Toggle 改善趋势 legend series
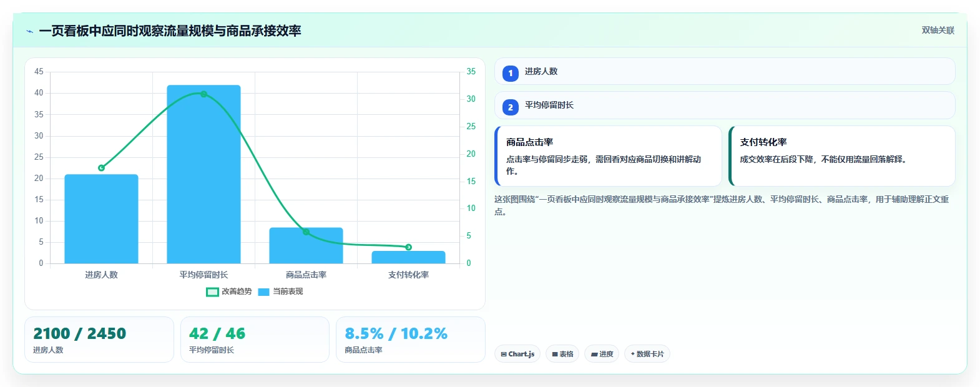Viewport: 980px width, 387px height. tap(229, 291)
